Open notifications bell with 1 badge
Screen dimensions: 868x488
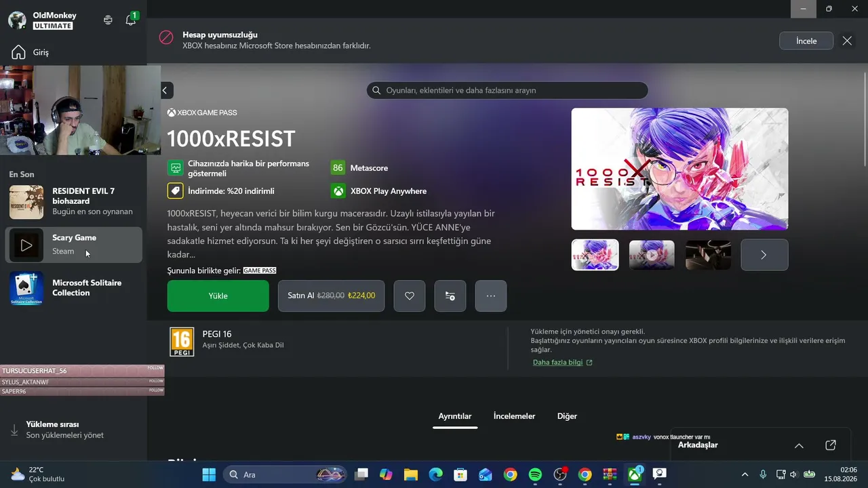pyautogui.click(x=131, y=20)
